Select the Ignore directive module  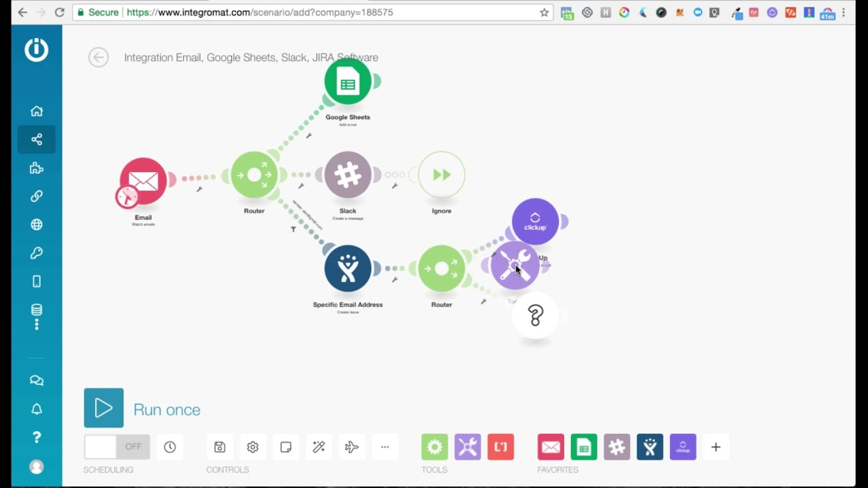[x=441, y=175]
